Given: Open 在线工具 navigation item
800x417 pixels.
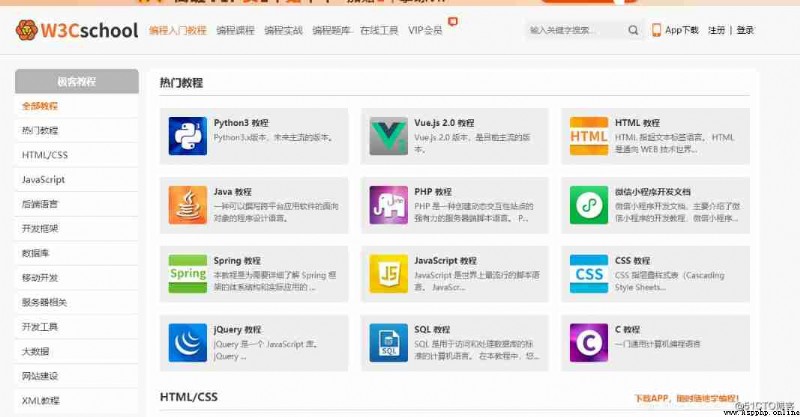Looking at the screenshot, I should pyautogui.click(x=379, y=30).
